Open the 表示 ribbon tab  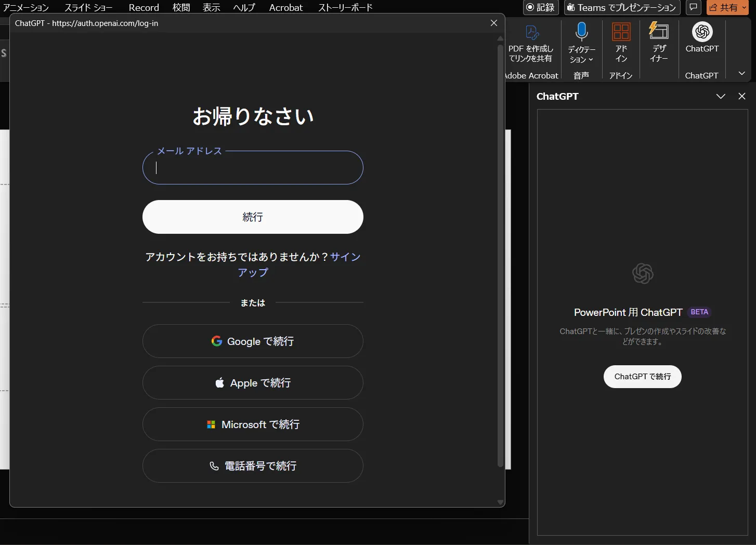tap(212, 7)
